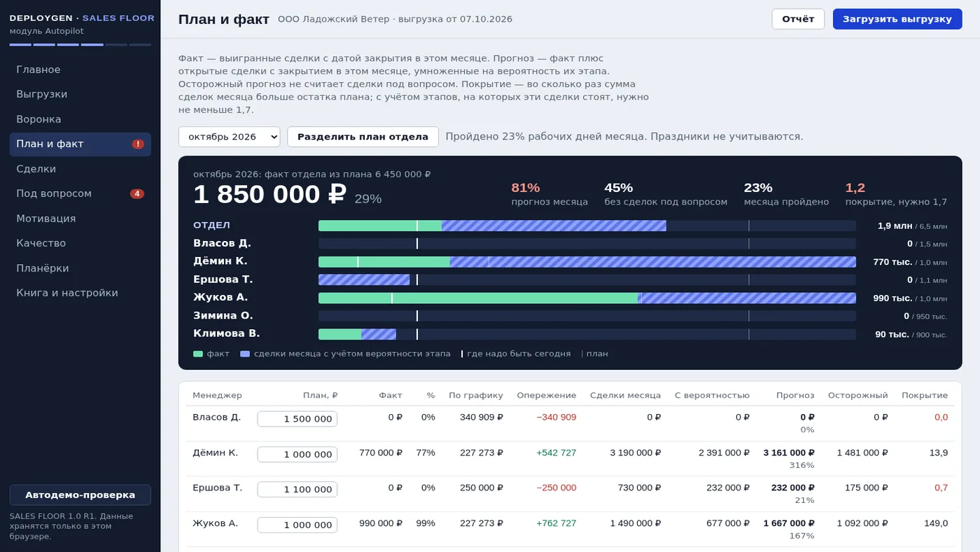Viewport: 980px width, 552px height.
Task: Click the green факт legend swatch
Action: click(198, 354)
